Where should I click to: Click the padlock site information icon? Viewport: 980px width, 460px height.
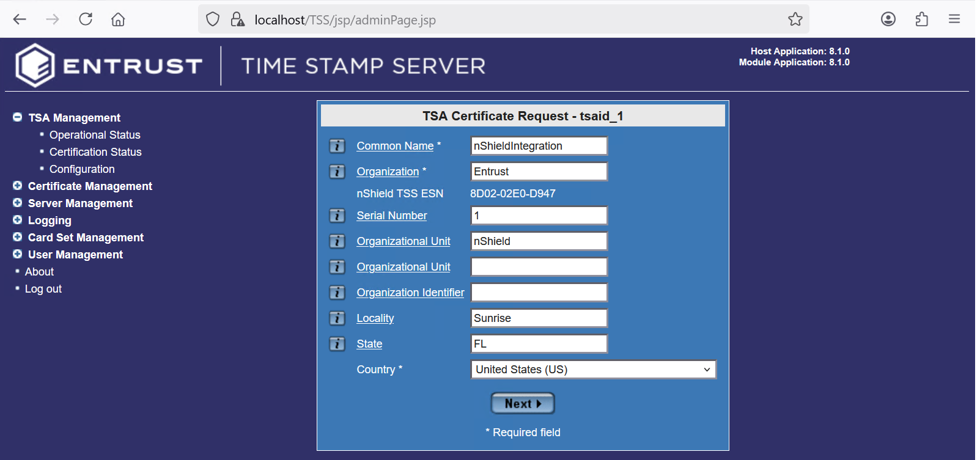click(237, 20)
